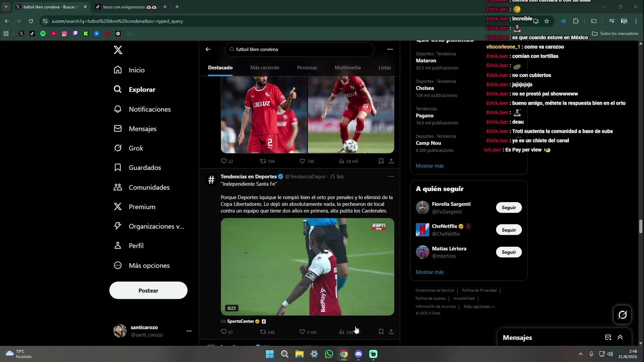
Task: Open YouTube bookmark in bookmarks bar
Action: click(x=54, y=34)
